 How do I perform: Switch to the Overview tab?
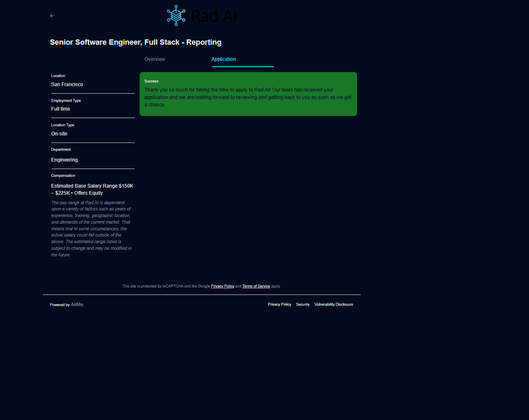click(x=155, y=59)
